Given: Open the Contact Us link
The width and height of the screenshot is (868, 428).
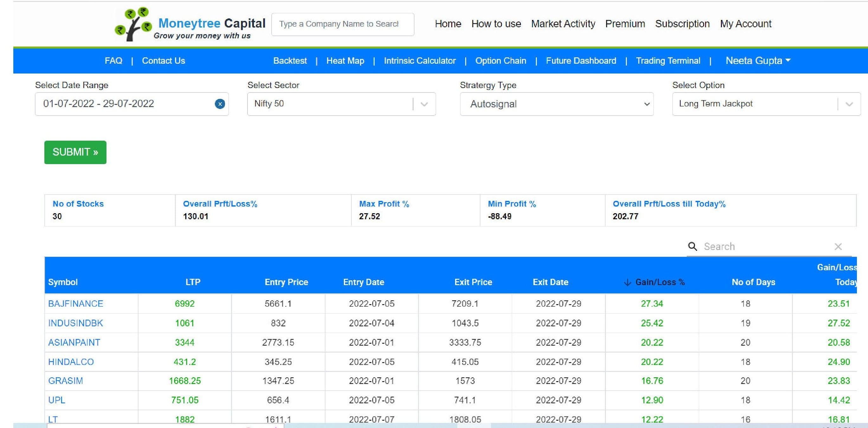Looking at the screenshot, I should click(x=164, y=61).
